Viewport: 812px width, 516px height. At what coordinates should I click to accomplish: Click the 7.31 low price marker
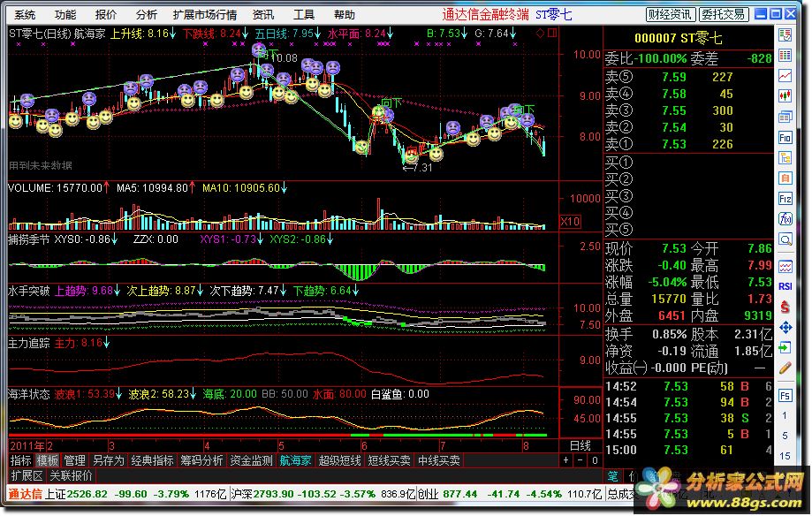(x=417, y=167)
